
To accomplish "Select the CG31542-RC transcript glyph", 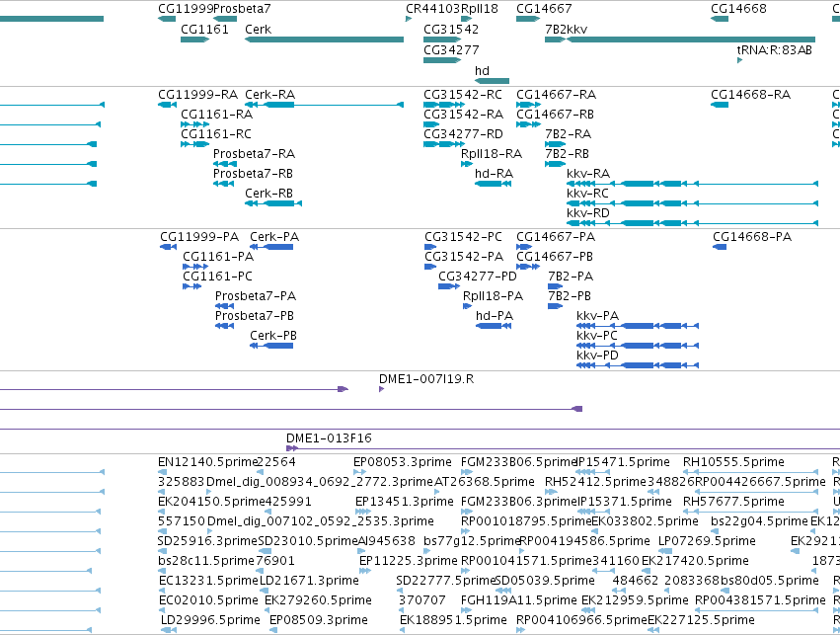I will click(442, 105).
